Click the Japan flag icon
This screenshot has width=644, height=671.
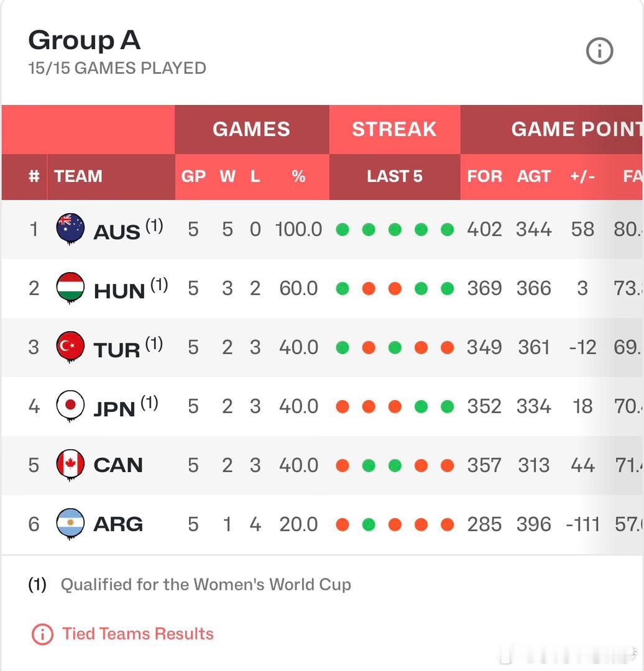(x=70, y=406)
